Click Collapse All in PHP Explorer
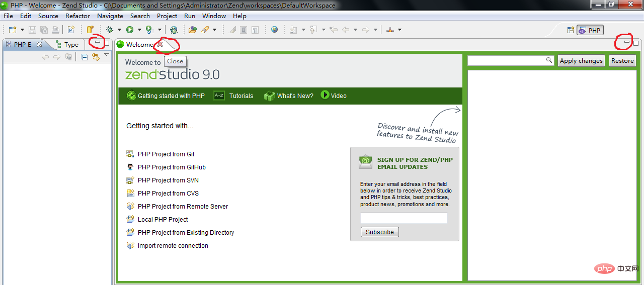 point(84,57)
